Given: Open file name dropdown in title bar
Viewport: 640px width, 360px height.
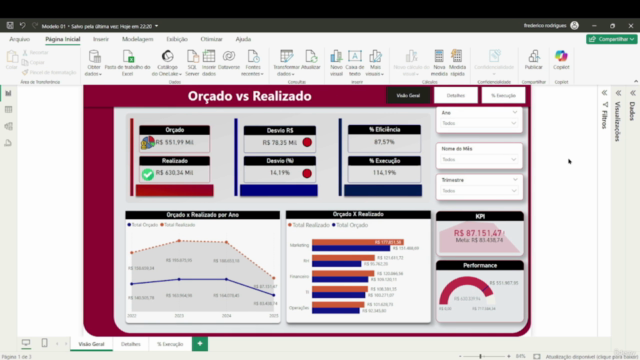Looking at the screenshot, I should 156,26.
